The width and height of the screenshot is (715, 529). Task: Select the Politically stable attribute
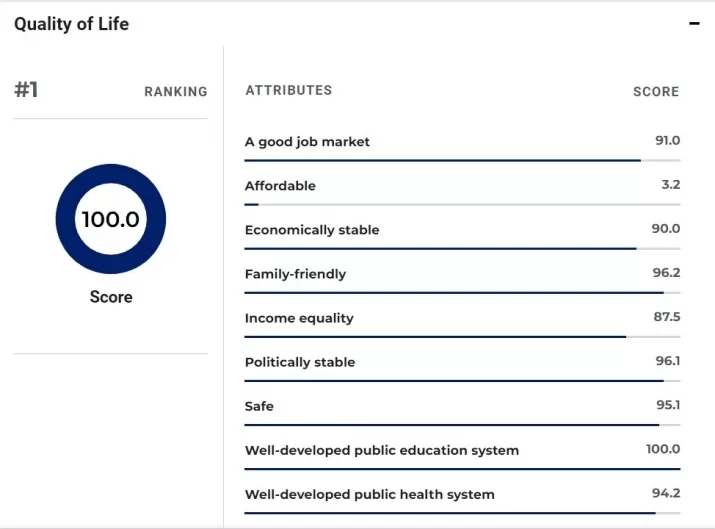click(300, 362)
